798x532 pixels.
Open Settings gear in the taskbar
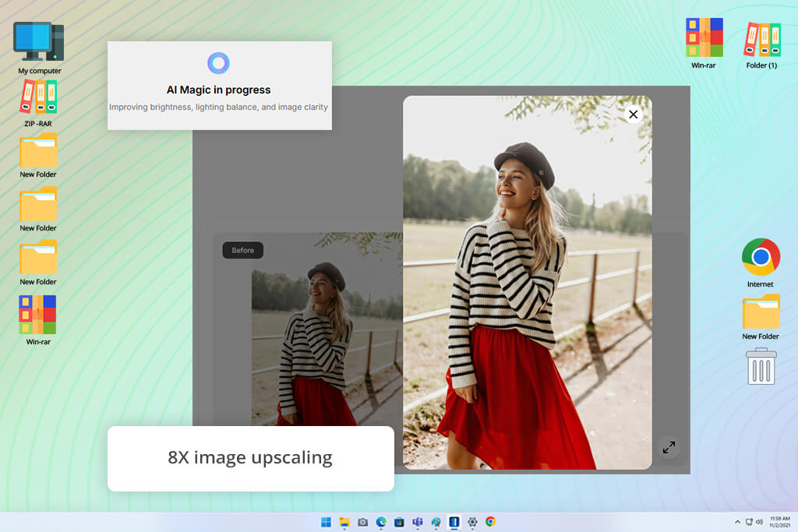472,522
